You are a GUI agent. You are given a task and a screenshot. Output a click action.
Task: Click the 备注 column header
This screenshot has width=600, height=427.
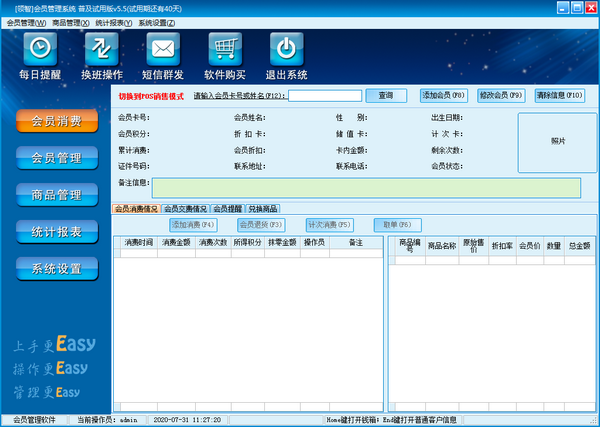356,243
